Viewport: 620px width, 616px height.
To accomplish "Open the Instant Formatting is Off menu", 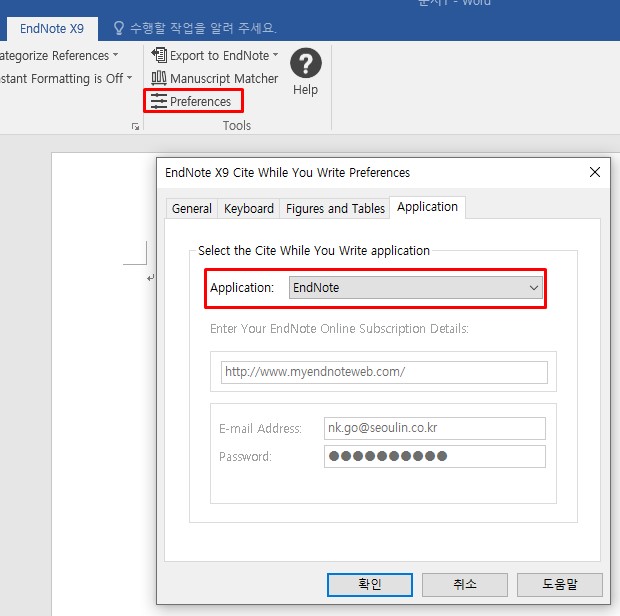I will (x=66, y=78).
